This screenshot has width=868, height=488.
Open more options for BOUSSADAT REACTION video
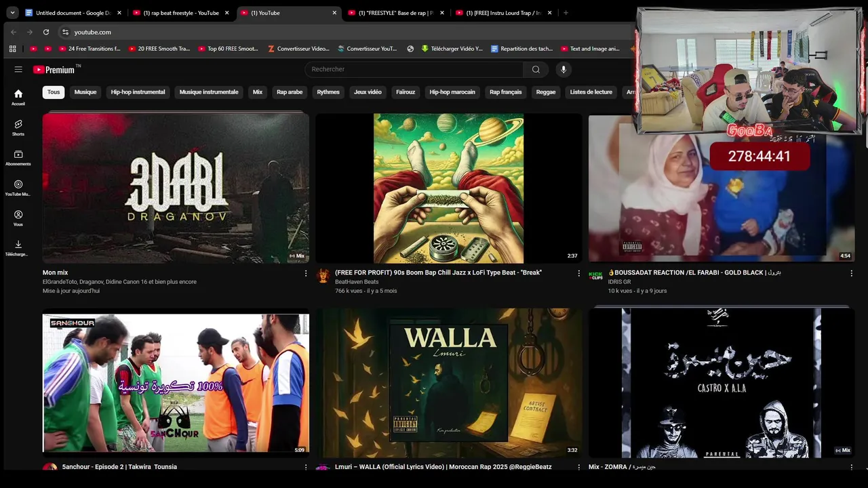click(x=852, y=273)
